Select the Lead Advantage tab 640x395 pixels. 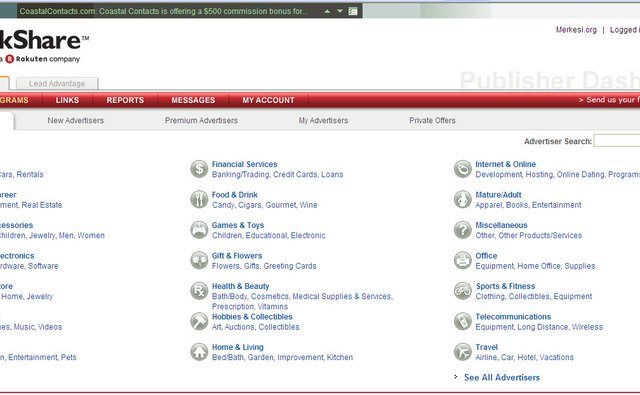(57, 84)
